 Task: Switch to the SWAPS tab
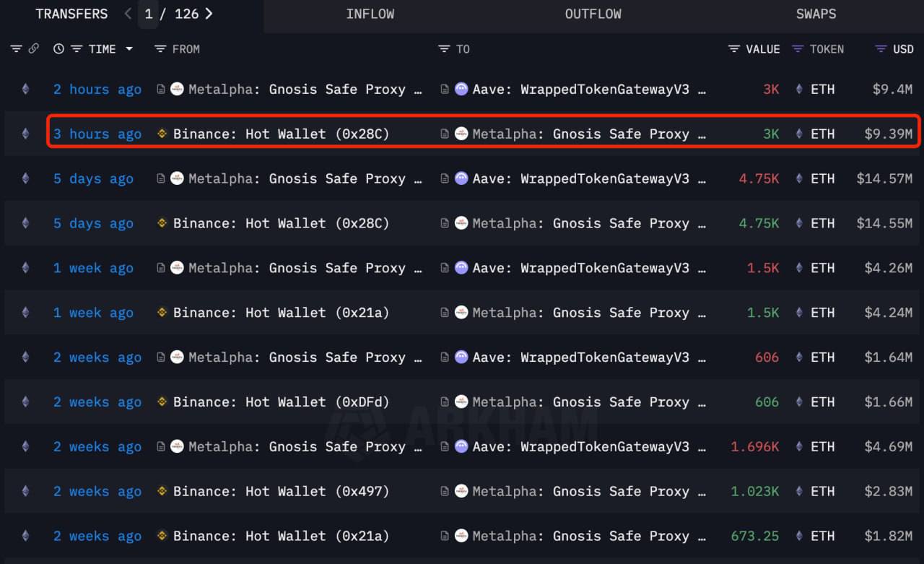(x=816, y=14)
